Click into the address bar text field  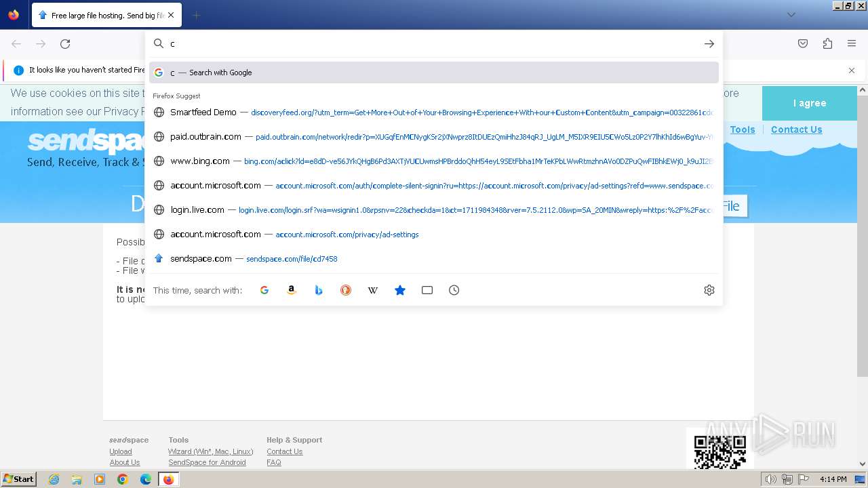click(434, 43)
